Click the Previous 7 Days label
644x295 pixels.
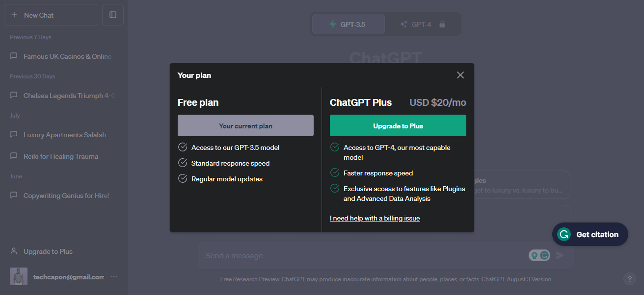pos(30,37)
